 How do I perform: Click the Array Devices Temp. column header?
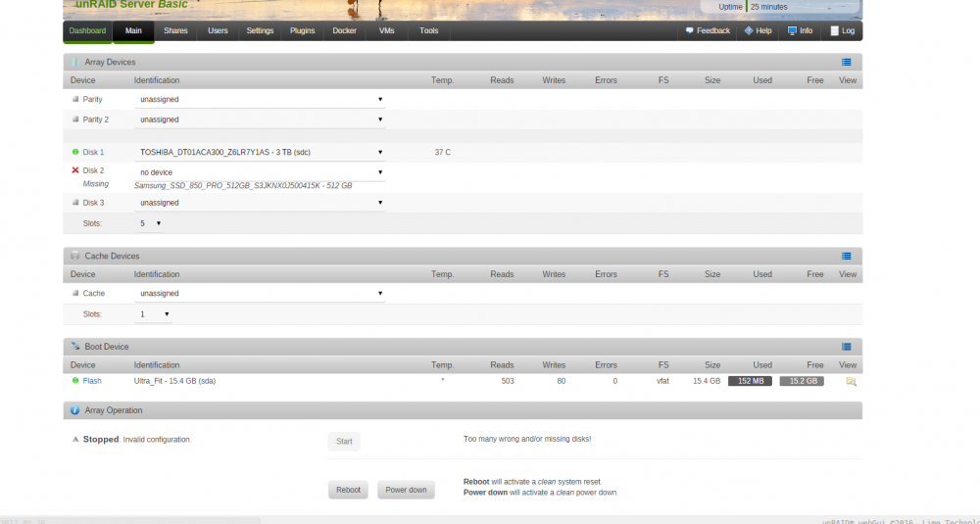[x=443, y=80]
